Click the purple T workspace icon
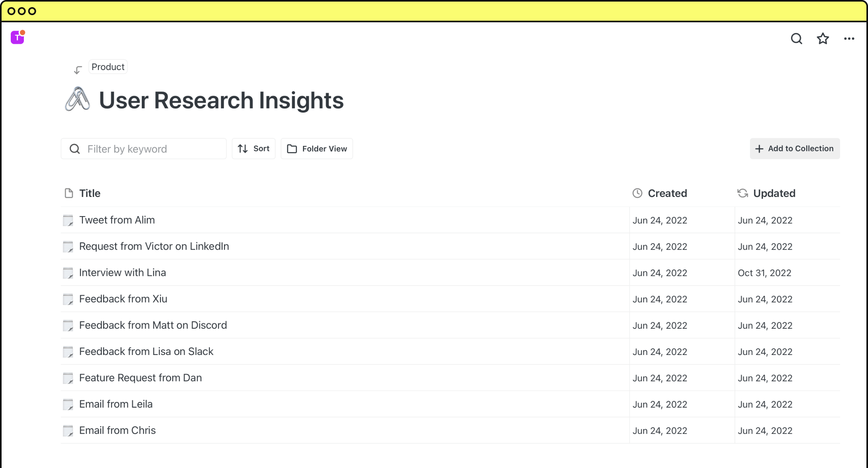The width and height of the screenshot is (868, 468). (18, 37)
